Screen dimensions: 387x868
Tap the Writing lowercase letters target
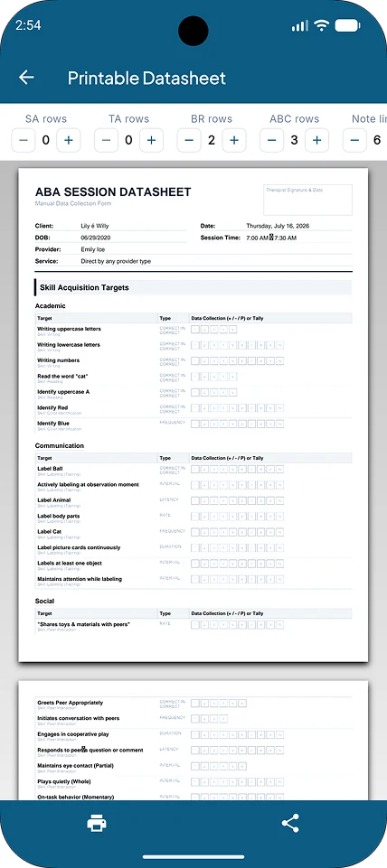click(x=69, y=344)
